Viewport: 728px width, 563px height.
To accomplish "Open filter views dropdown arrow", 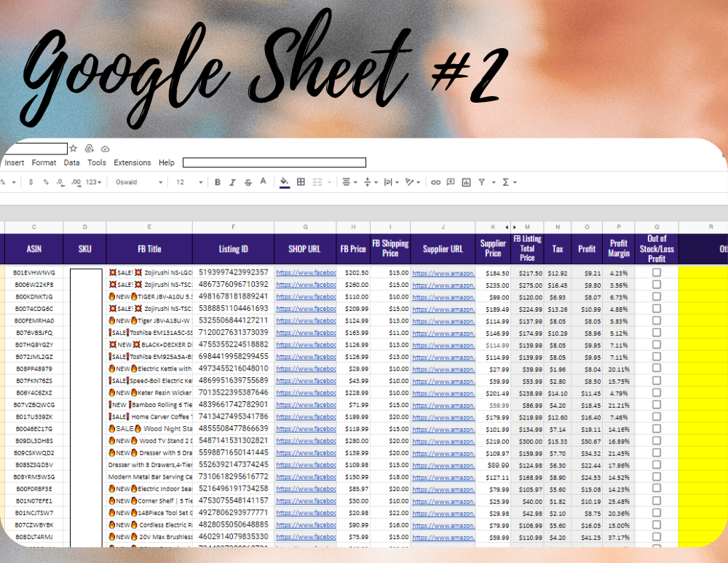I will pyautogui.click(x=494, y=182).
